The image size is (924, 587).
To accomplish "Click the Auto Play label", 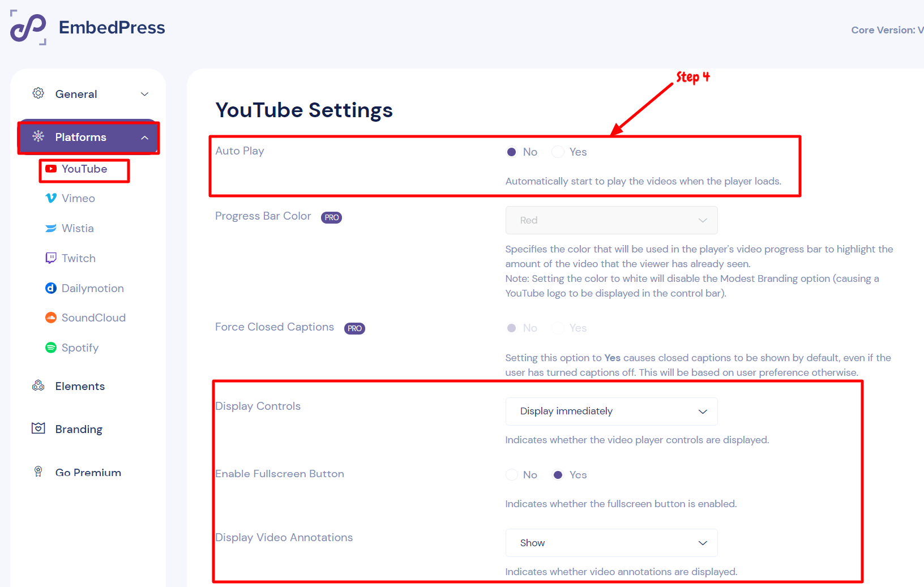I will point(239,151).
